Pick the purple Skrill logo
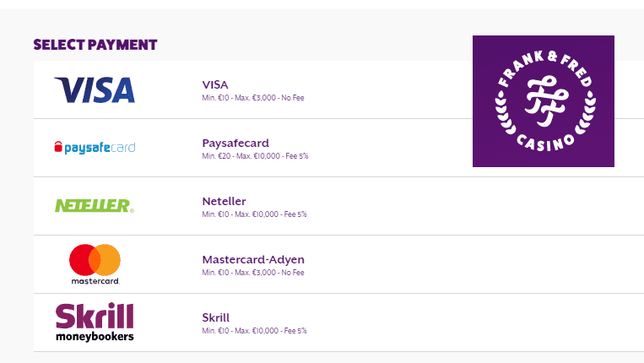Screen dimensions: 644x363 pyautogui.click(x=95, y=316)
